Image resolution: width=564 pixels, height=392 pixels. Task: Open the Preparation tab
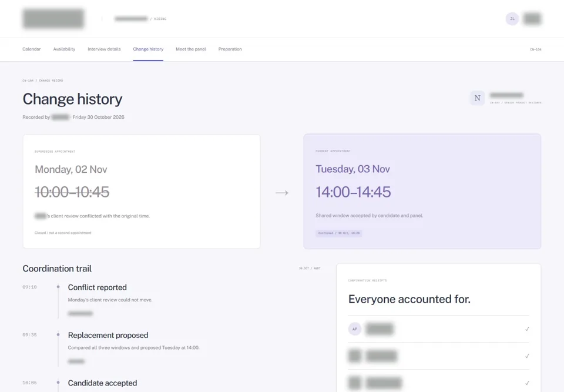(x=230, y=49)
